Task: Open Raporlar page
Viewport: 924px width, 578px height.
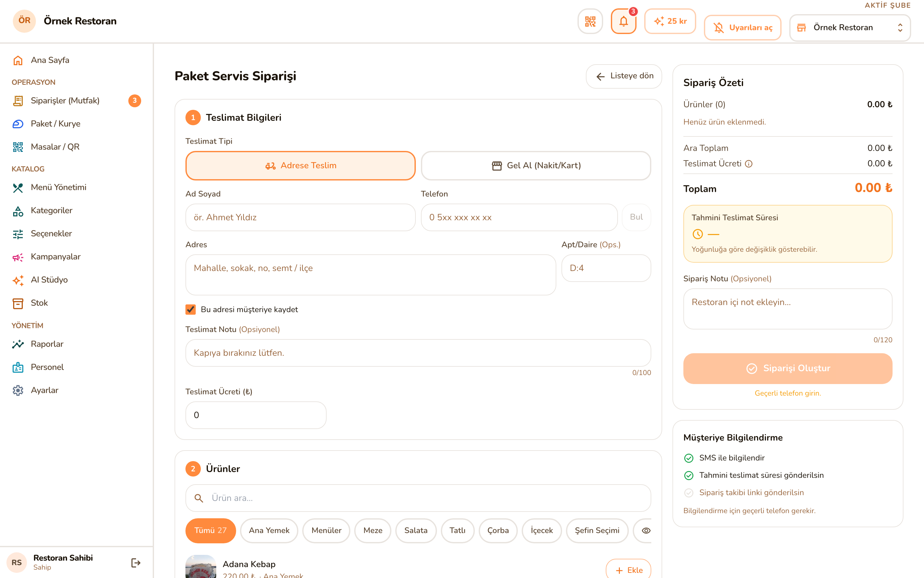Action: [x=76, y=344]
